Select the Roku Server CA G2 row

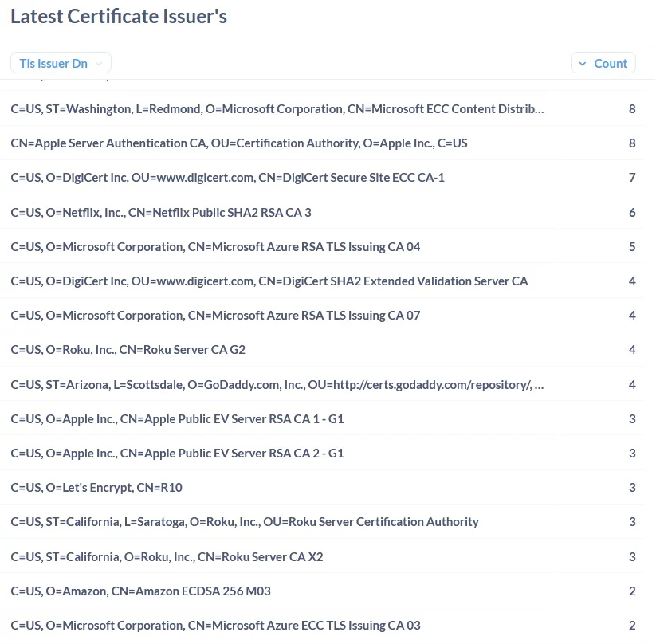coord(322,349)
